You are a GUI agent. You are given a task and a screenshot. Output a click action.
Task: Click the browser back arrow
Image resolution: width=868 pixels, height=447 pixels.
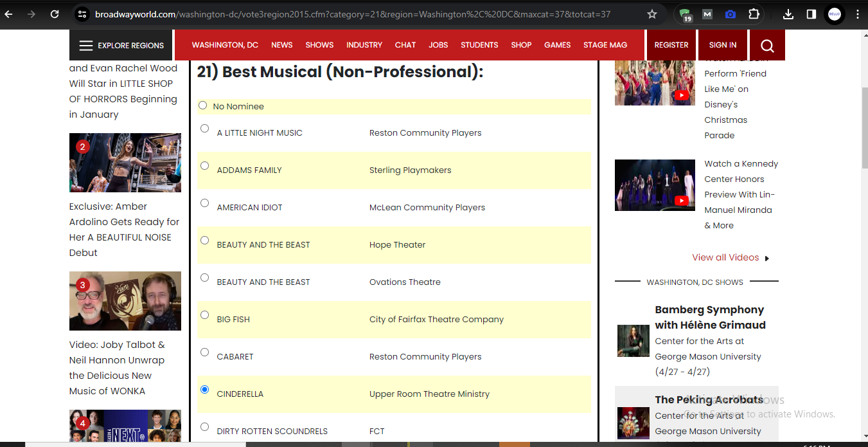coord(9,14)
